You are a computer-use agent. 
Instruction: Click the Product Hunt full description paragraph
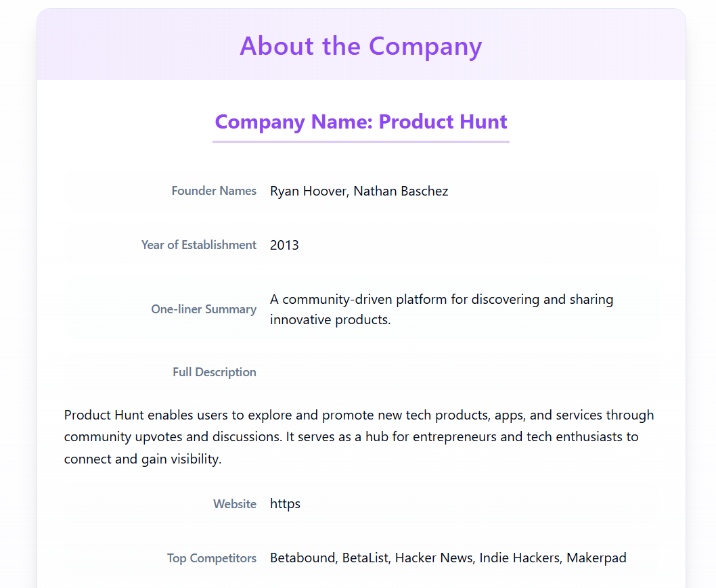(x=359, y=437)
